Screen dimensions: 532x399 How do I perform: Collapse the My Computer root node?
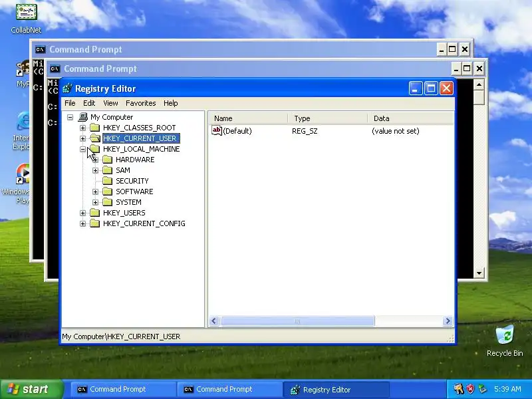[70, 118]
